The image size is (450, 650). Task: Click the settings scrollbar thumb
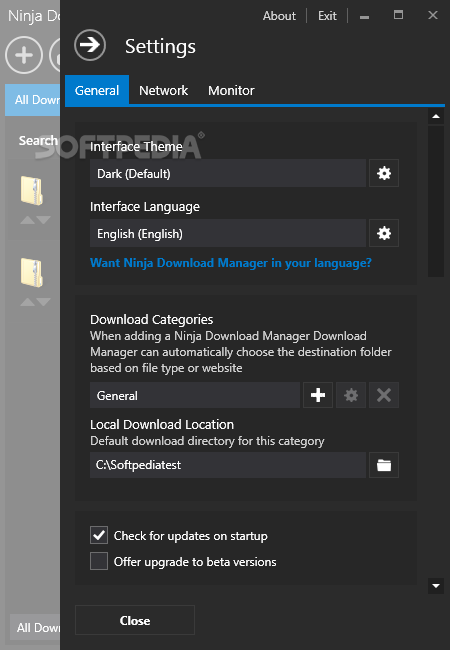coord(435,201)
